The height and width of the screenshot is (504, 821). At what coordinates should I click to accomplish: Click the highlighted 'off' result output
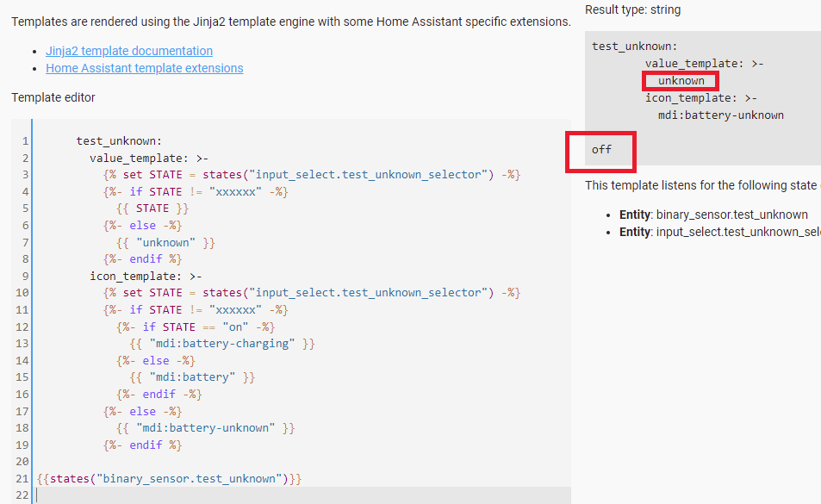(601, 152)
